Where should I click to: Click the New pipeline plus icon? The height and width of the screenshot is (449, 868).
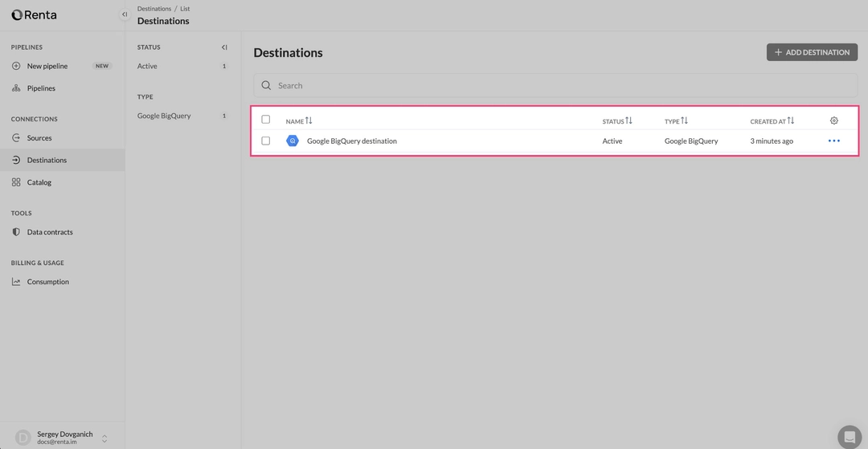16,66
